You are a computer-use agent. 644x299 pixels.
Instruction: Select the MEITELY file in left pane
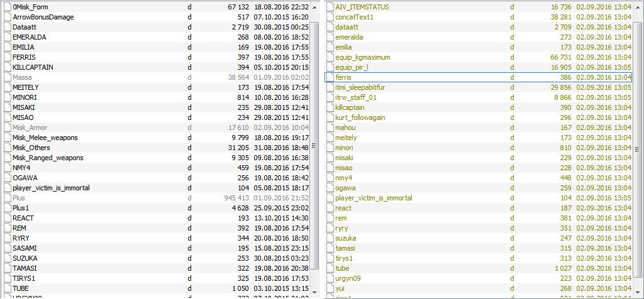pyautogui.click(x=156, y=87)
